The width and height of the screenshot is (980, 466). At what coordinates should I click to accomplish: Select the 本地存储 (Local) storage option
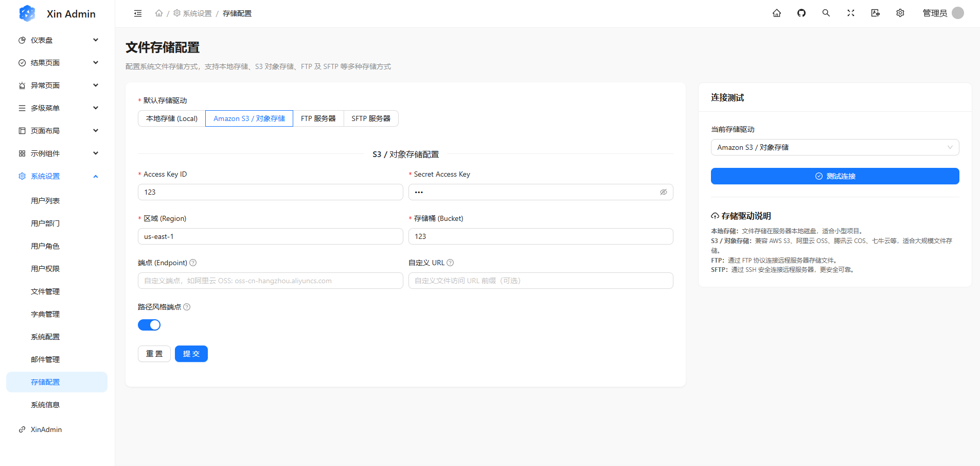click(171, 118)
